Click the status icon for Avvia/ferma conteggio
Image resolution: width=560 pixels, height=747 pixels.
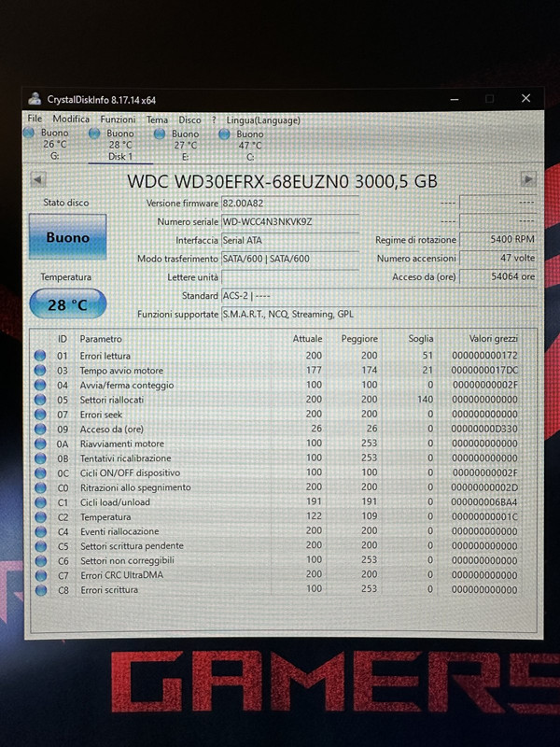pyautogui.click(x=40, y=385)
